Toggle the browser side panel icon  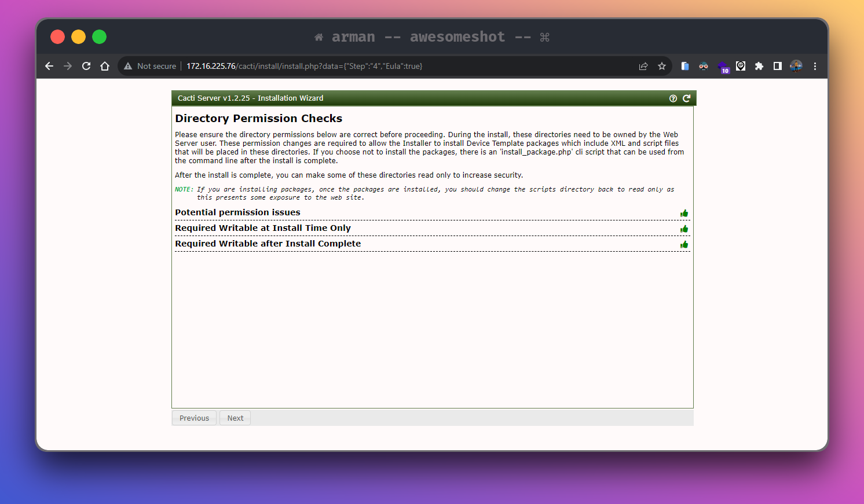tap(778, 66)
